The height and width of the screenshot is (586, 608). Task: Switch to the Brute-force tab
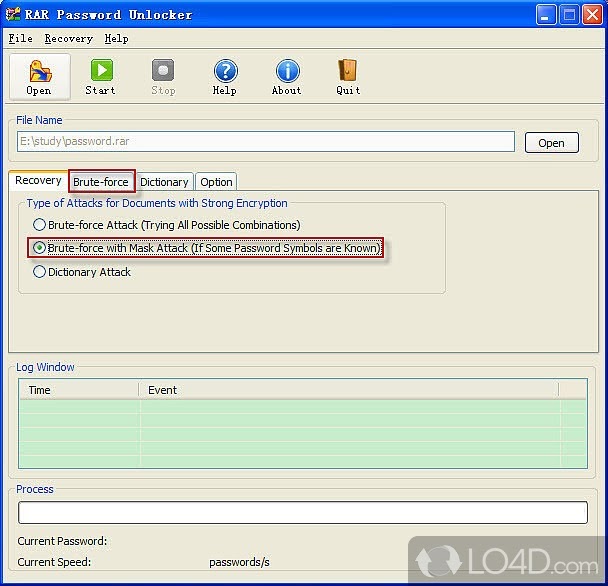pos(101,182)
